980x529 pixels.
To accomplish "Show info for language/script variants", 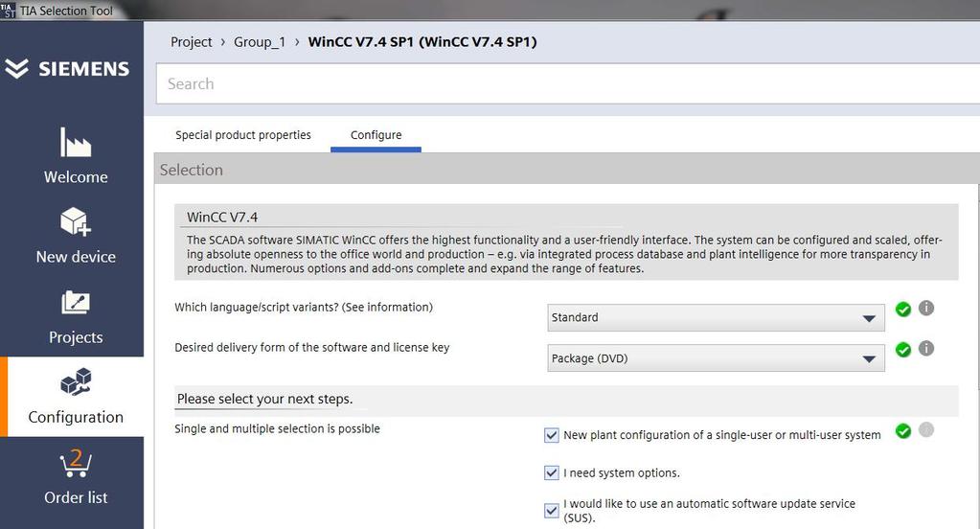I will (x=926, y=309).
